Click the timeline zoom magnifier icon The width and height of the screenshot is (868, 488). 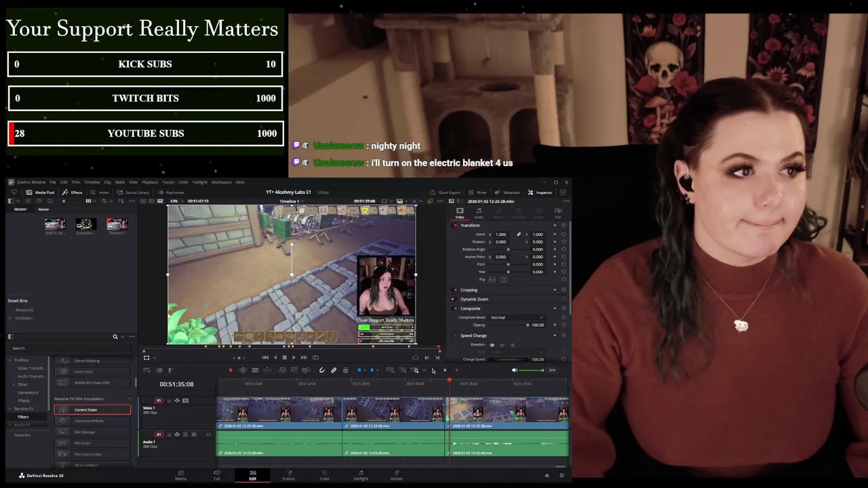tap(416, 370)
